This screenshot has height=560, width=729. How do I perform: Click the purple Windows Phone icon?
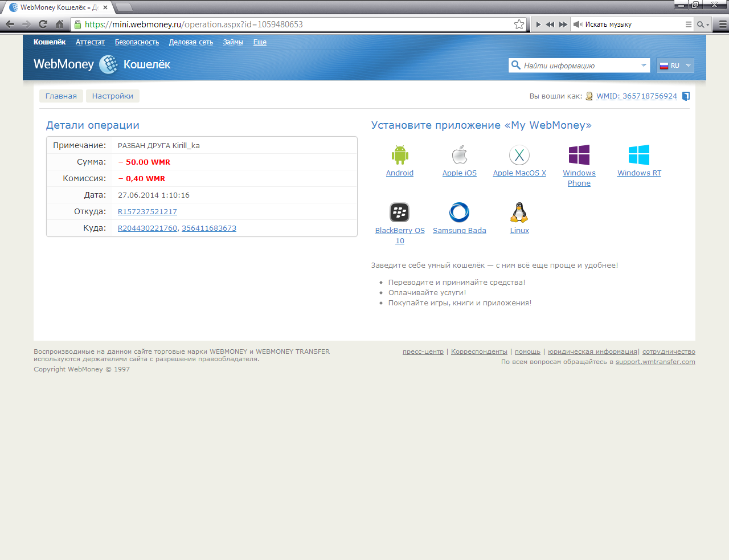click(x=579, y=155)
